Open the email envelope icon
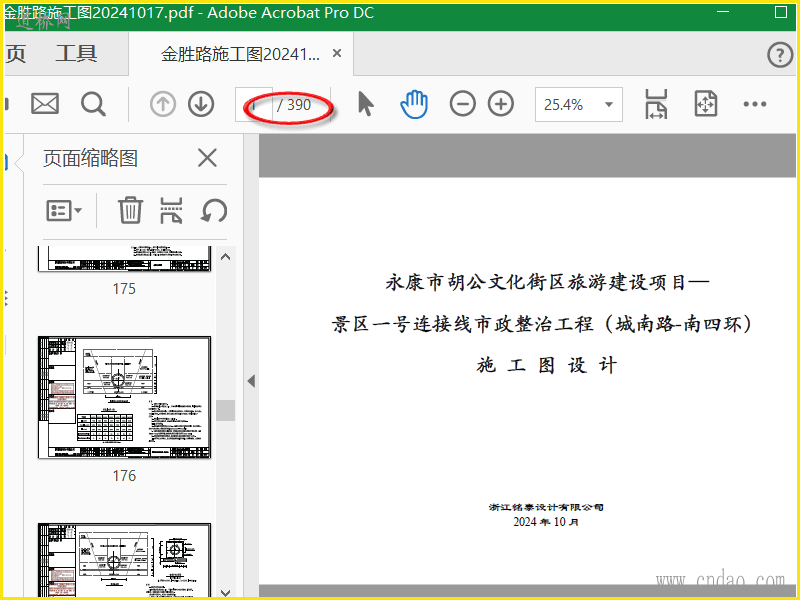The width and height of the screenshot is (800, 600). click(45, 104)
